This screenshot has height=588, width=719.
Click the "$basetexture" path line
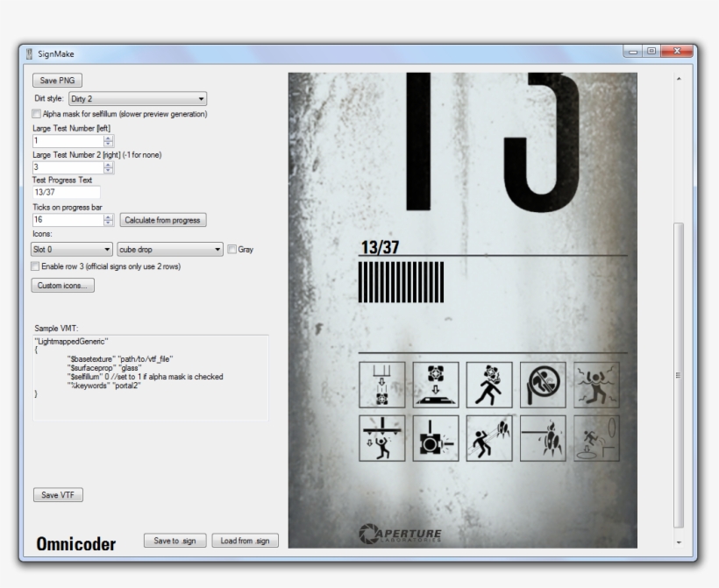[120, 359]
